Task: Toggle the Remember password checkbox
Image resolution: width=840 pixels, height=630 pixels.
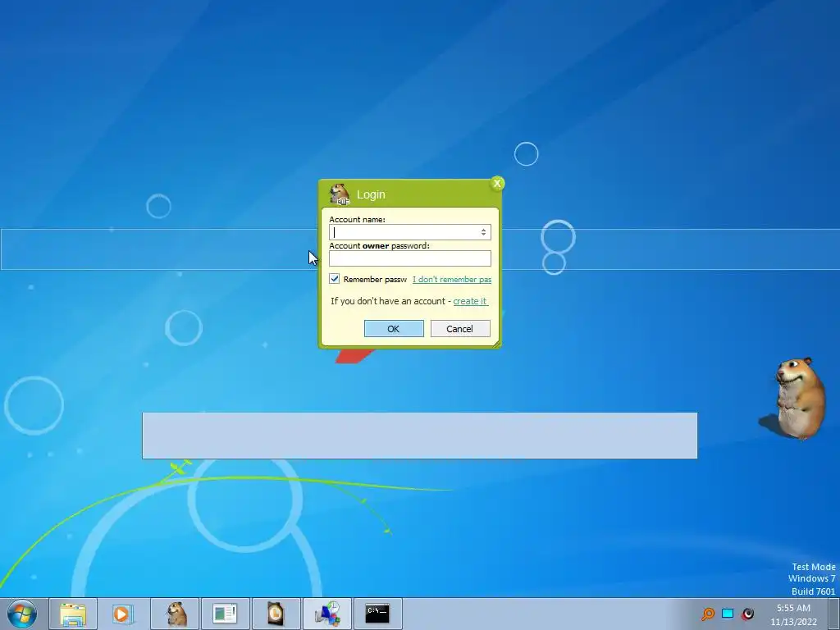Action: [x=335, y=279]
